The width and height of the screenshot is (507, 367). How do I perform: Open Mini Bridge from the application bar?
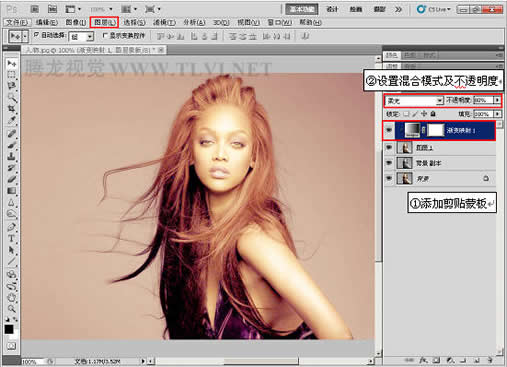coord(53,9)
